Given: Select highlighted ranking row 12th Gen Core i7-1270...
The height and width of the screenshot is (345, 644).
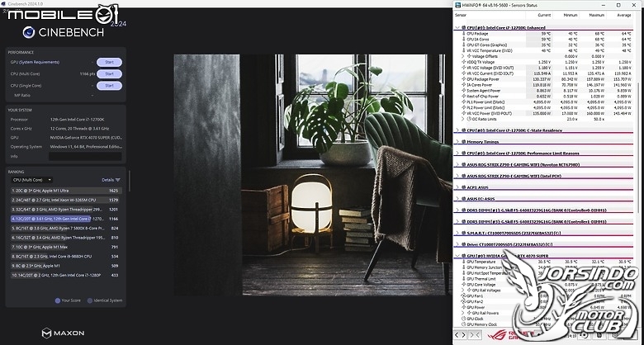Looking at the screenshot, I should (x=65, y=219).
